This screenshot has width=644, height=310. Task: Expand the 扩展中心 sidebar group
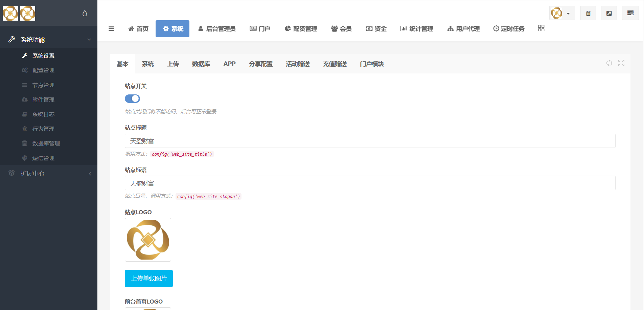(49, 174)
